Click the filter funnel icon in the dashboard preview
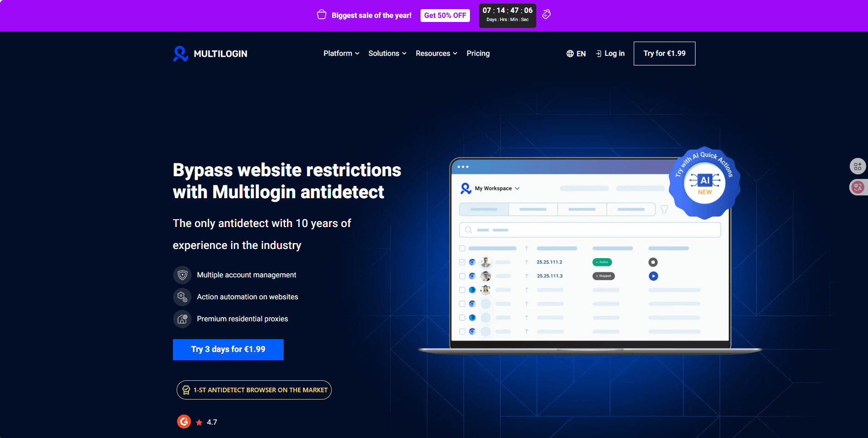Screen dimensions: 868x438 tap(664, 209)
